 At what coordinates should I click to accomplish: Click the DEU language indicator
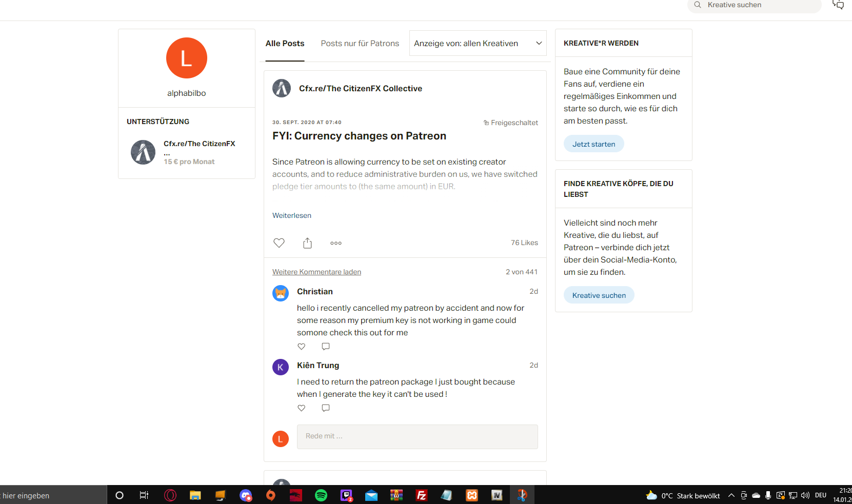821,495
